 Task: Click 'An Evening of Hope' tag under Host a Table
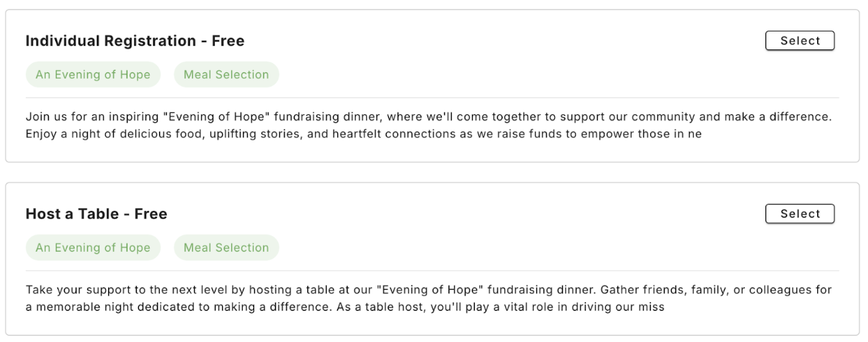point(93,248)
